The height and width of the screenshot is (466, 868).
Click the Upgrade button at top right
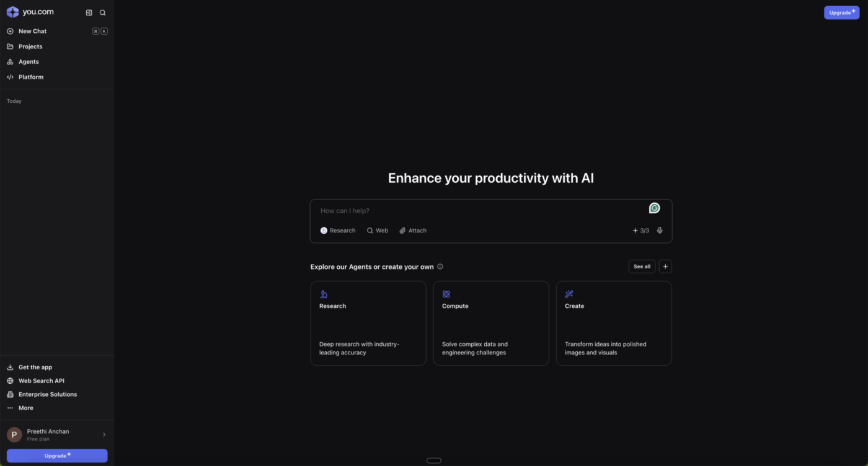click(x=841, y=12)
